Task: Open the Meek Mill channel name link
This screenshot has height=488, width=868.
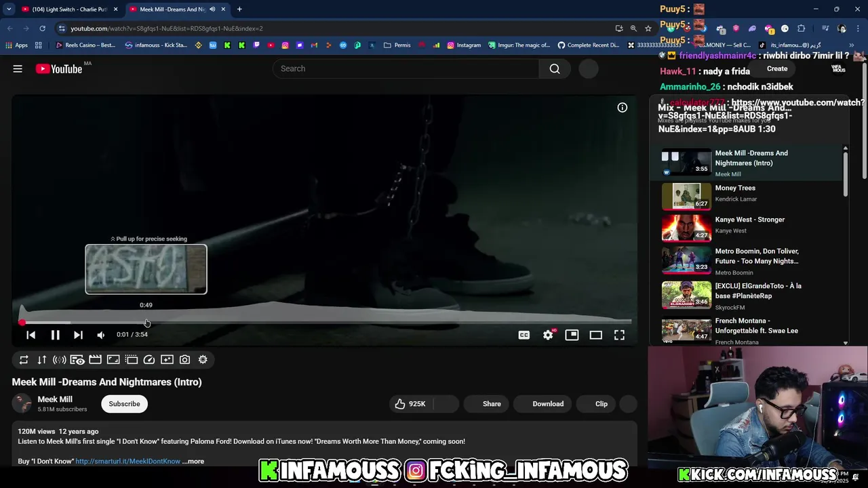Action: [x=55, y=399]
